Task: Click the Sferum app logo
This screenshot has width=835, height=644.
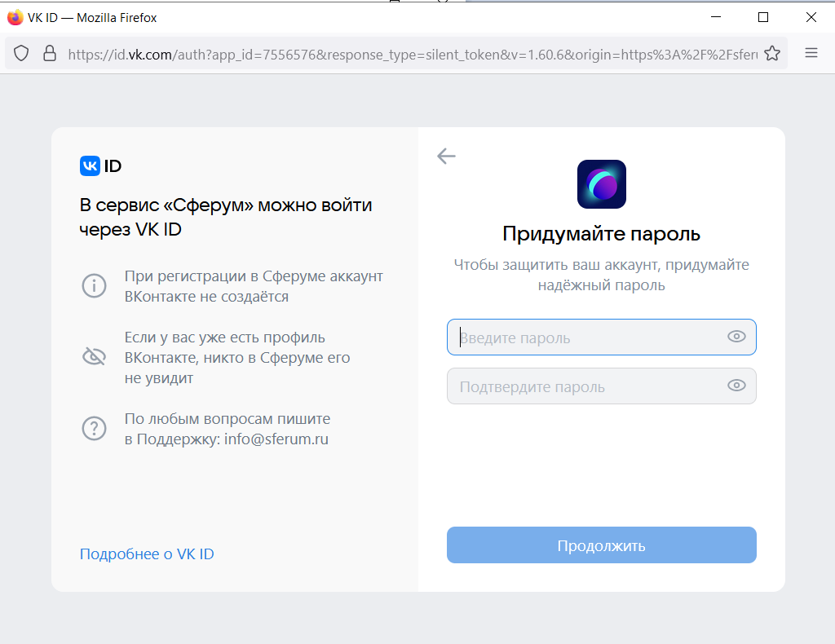Action: pyautogui.click(x=601, y=184)
